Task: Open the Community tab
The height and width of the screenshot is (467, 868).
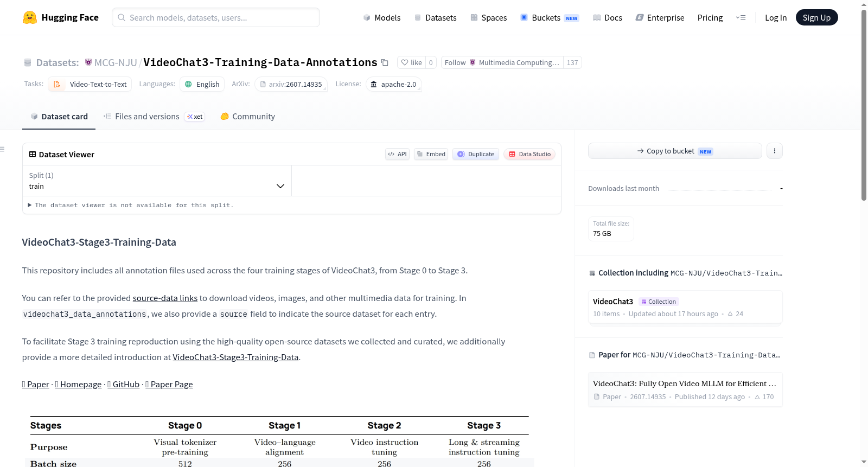Action: click(247, 116)
